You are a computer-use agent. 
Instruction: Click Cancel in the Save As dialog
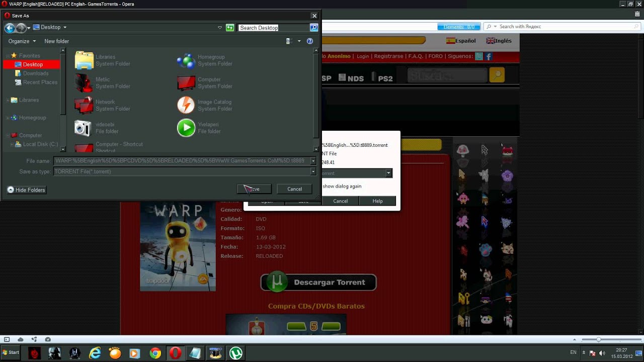(x=294, y=189)
